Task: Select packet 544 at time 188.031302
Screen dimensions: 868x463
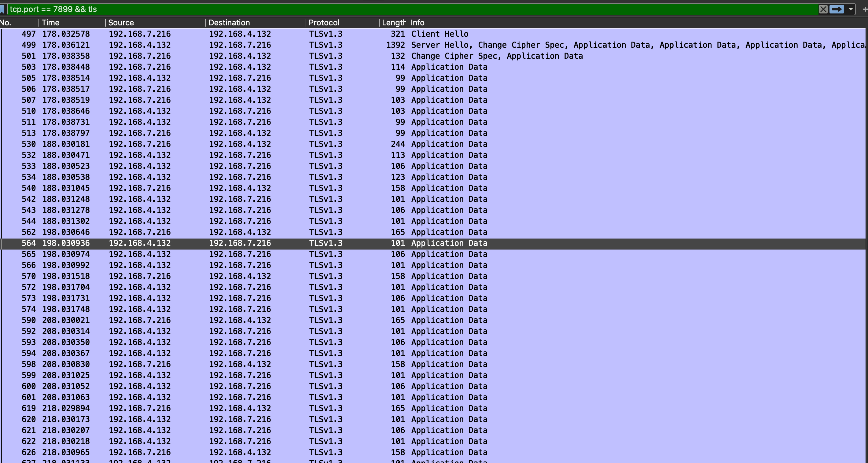Action: pyautogui.click(x=433, y=221)
